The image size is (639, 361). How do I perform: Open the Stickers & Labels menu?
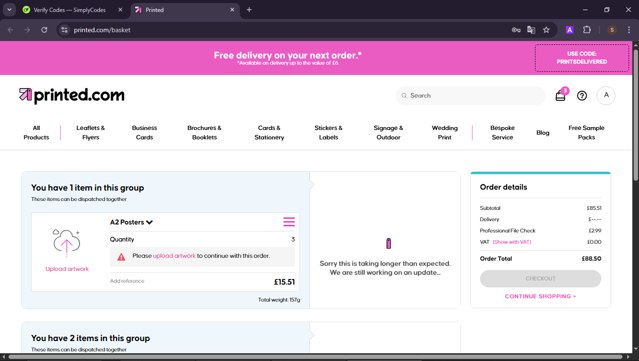point(328,132)
